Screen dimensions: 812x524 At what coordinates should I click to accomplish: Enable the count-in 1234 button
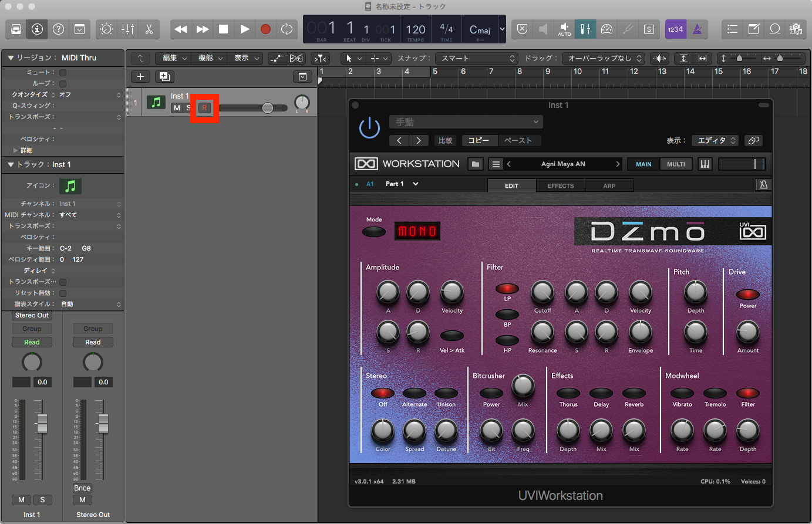point(676,29)
